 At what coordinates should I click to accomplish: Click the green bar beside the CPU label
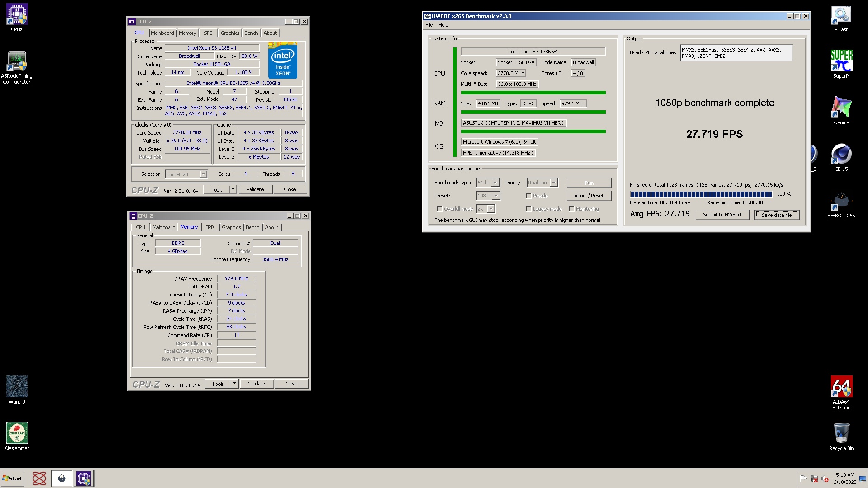tap(455, 102)
